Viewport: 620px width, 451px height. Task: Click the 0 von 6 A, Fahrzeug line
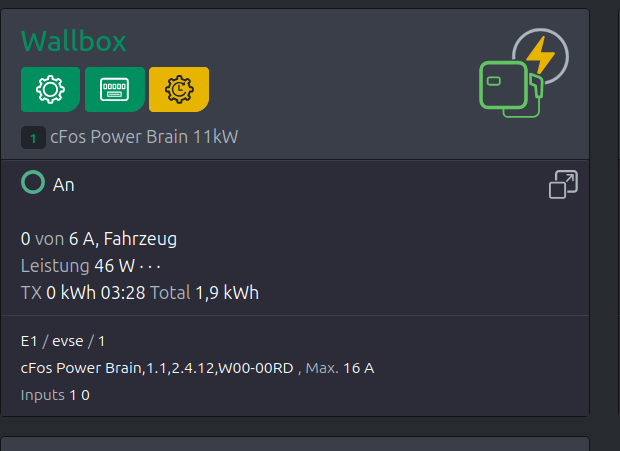99,239
